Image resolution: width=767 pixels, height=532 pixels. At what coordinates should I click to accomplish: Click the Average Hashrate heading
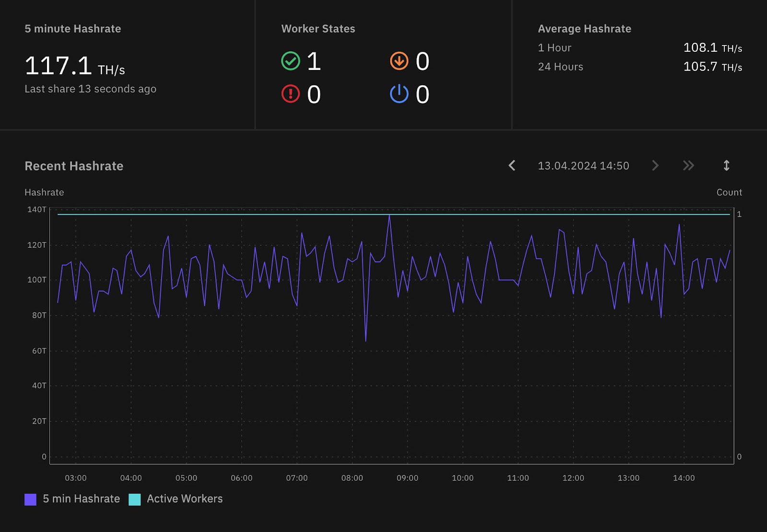tap(584, 29)
